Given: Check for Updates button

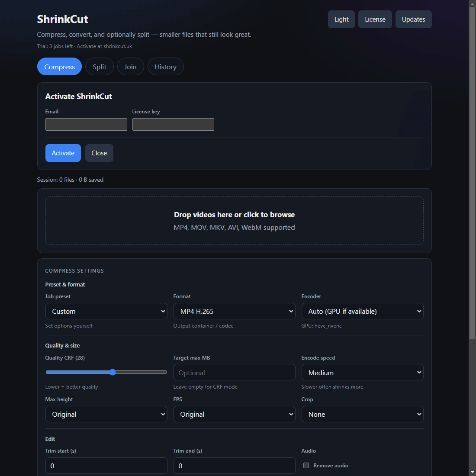Looking at the screenshot, I should 413,19.
